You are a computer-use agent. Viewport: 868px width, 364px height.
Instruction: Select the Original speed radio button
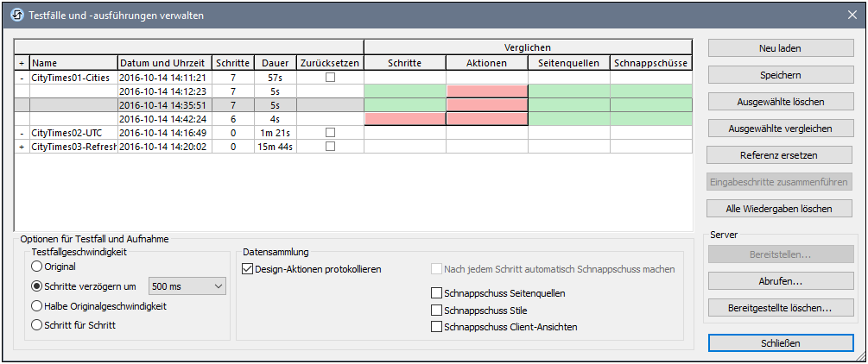click(x=36, y=267)
